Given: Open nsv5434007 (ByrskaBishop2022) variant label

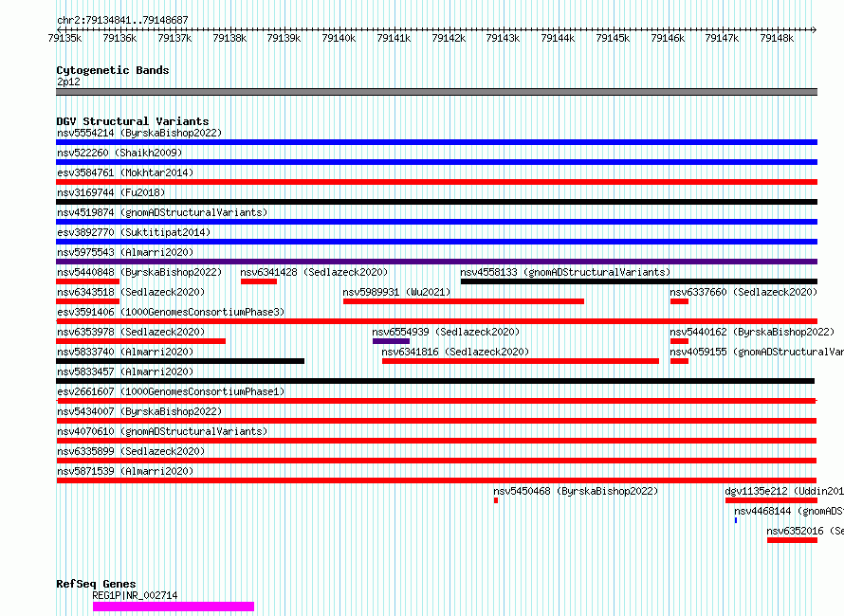Looking at the screenshot, I should [x=139, y=411].
